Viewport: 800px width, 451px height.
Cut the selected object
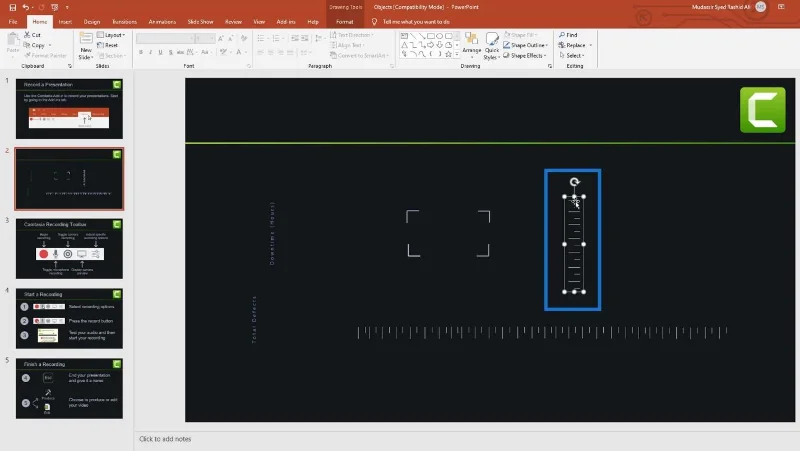click(32, 35)
